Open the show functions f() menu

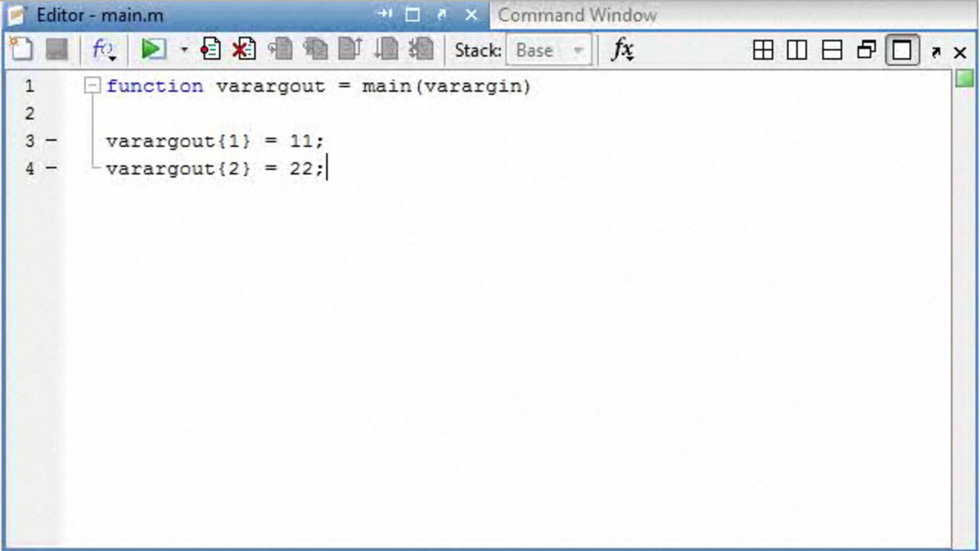pyautogui.click(x=103, y=51)
